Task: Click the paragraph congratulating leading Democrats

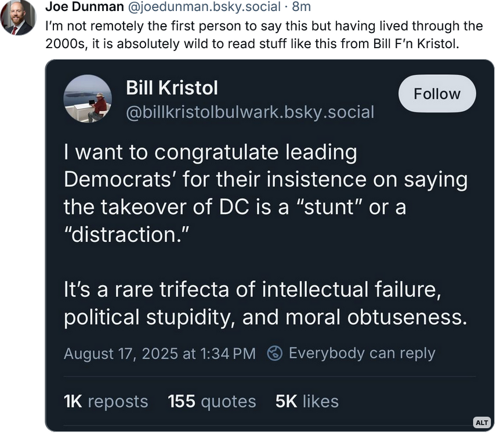Action: pyautogui.click(x=264, y=193)
